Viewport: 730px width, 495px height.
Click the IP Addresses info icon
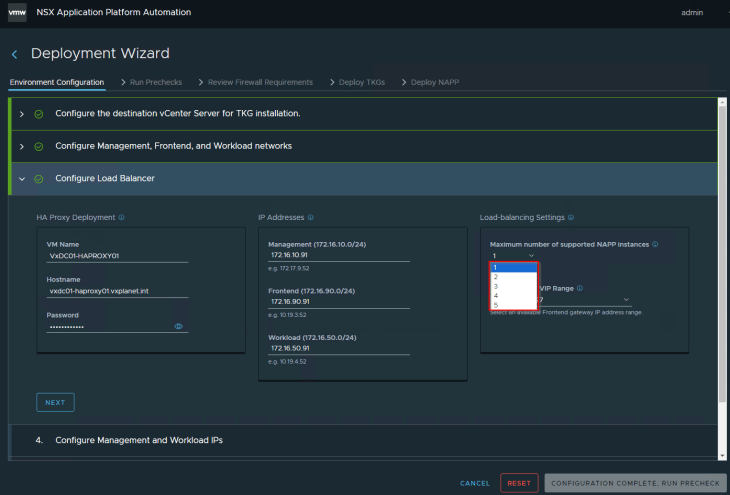[x=311, y=217]
